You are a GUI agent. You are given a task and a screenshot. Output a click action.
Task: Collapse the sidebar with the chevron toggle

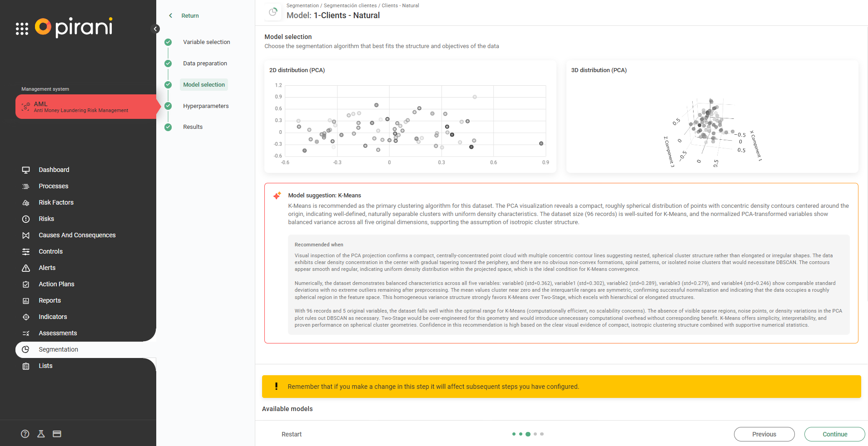click(155, 29)
